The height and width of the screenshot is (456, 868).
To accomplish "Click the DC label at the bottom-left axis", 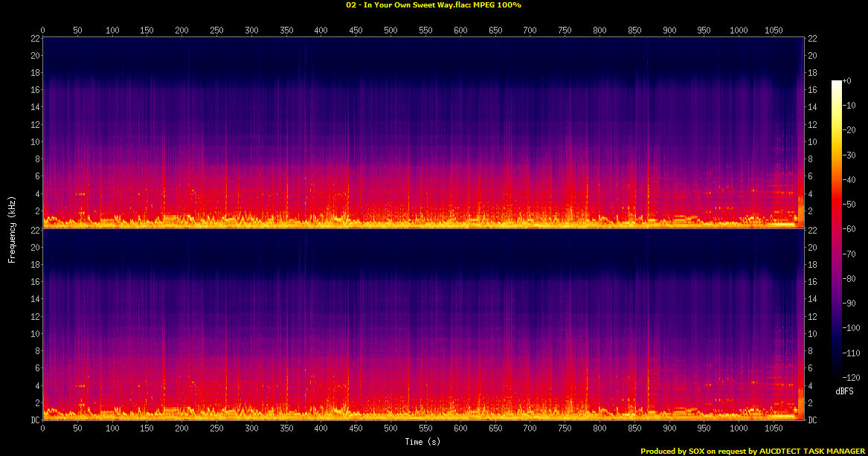I will click(34, 420).
